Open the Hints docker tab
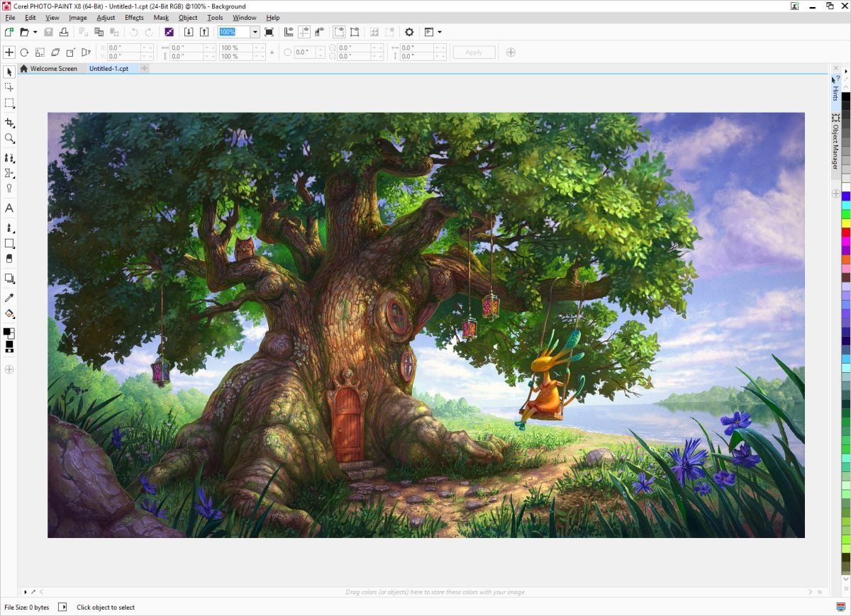The image size is (851, 616). [835, 89]
